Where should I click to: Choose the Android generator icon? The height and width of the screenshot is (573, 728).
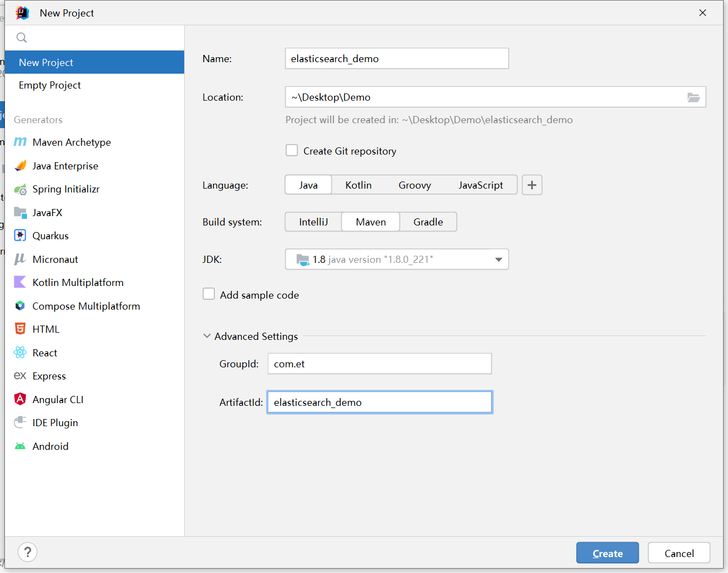coord(20,446)
